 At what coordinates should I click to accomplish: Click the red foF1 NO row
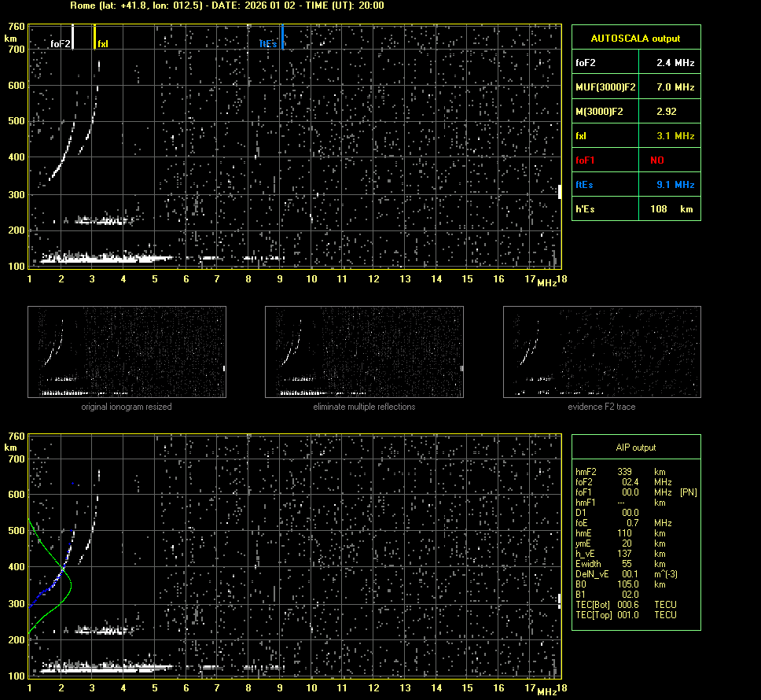(x=635, y=160)
